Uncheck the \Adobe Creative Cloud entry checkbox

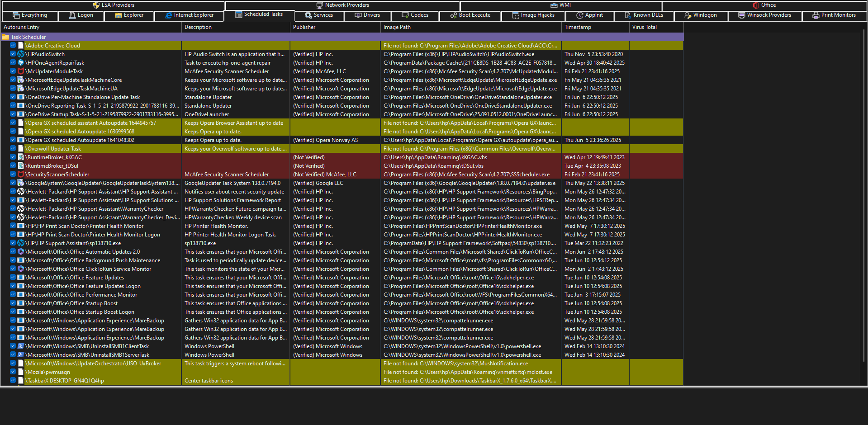pyautogui.click(x=13, y=46)
